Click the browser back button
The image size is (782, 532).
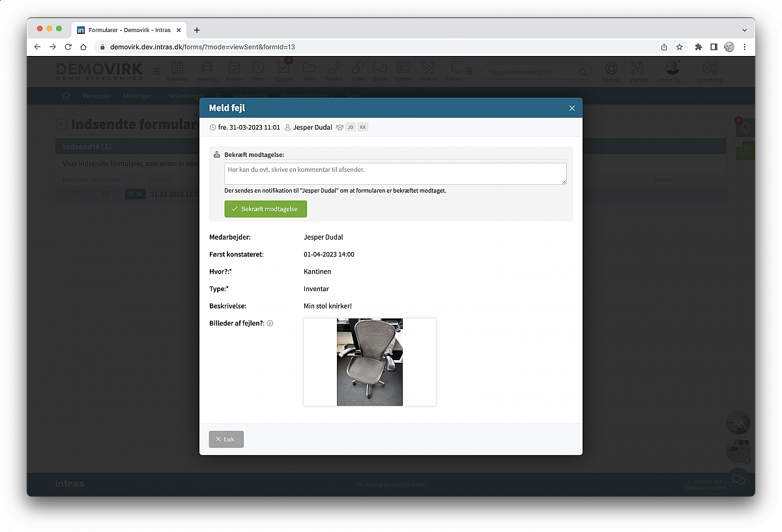(x=37, y=47)
